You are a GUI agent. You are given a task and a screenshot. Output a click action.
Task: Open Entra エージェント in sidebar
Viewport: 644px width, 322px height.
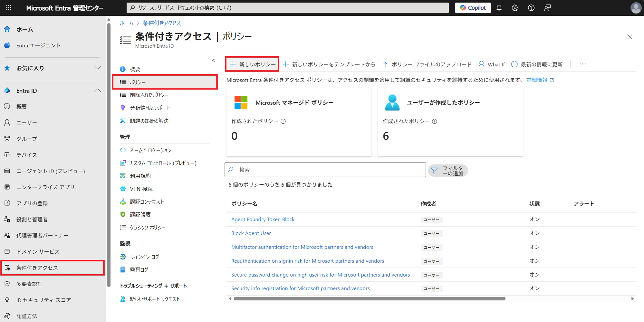38,45
